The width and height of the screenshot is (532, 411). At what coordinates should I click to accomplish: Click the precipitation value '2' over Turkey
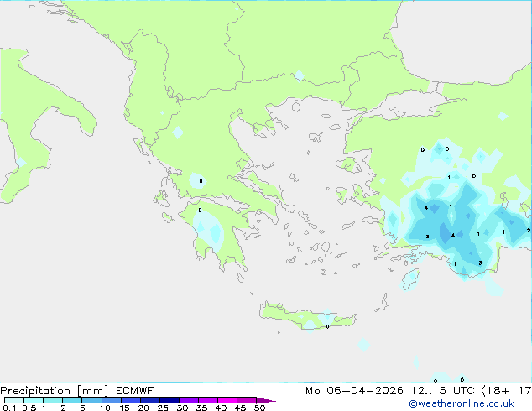(529, 231)
